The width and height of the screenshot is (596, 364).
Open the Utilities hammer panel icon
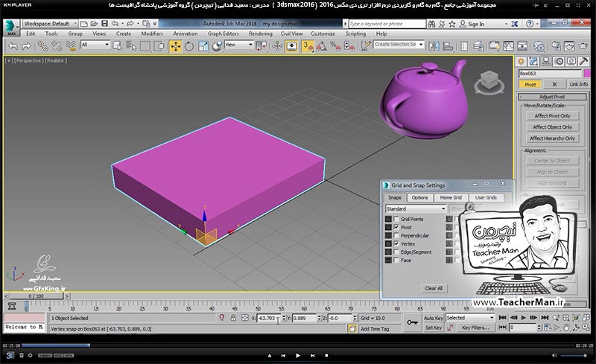point(583,61)
